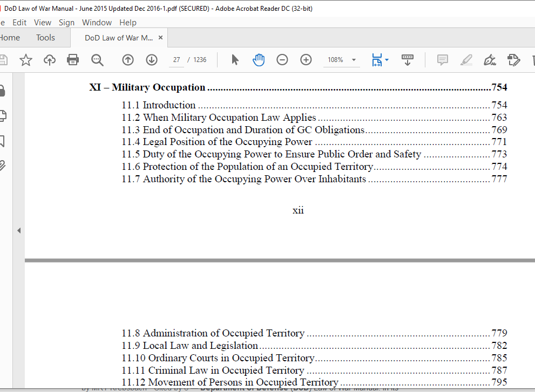This screenshot has width=535, height=392.
Task: Enable scrolling mode read option
Action: (408, 60)
